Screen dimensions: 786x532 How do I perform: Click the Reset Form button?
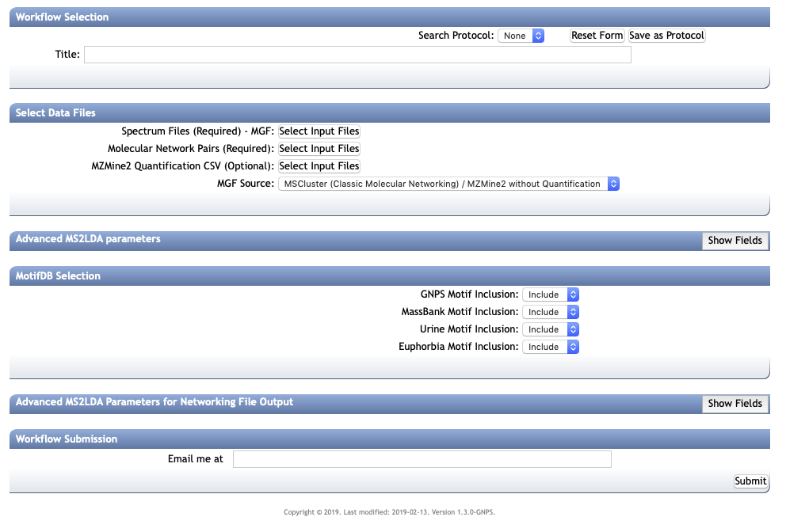597,36
